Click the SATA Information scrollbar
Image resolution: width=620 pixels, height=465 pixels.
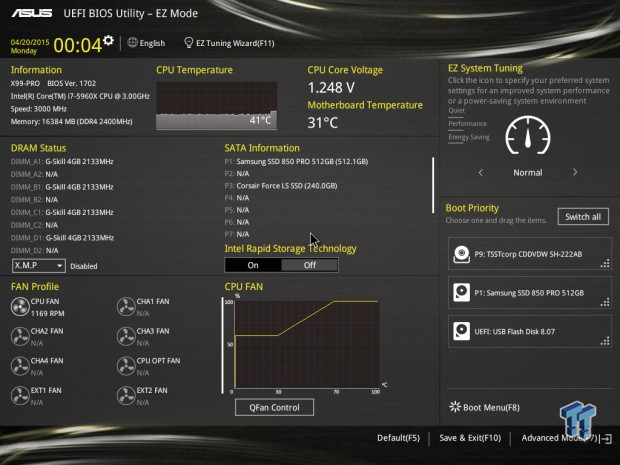[x=433, y=185]
